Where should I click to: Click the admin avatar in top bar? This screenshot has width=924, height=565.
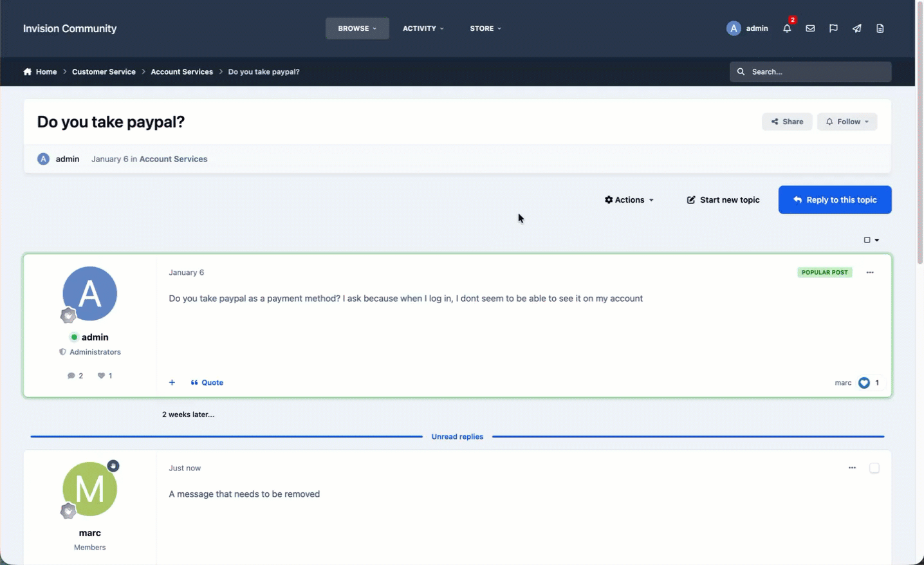tap(734, 28)
